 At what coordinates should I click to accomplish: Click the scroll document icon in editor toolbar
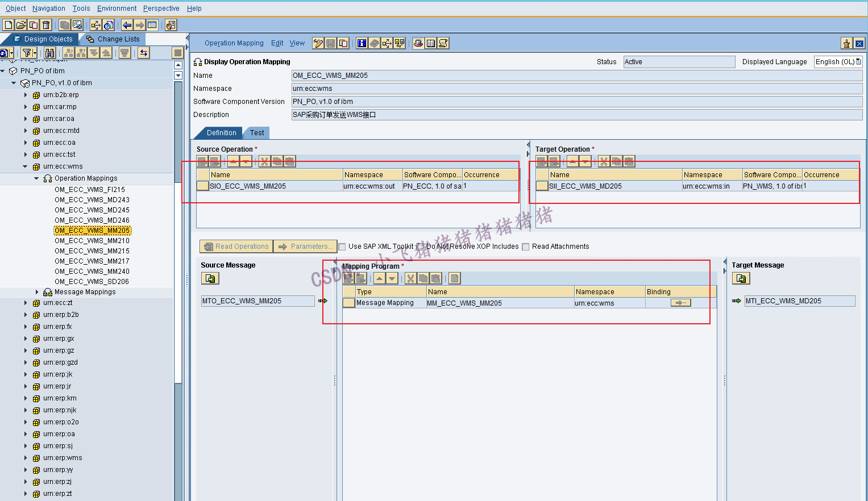pos(443,43)
